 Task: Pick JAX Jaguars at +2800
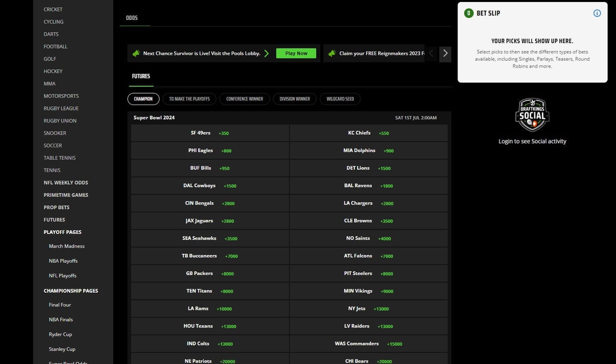pyautogui.click(x=210, y=221)
